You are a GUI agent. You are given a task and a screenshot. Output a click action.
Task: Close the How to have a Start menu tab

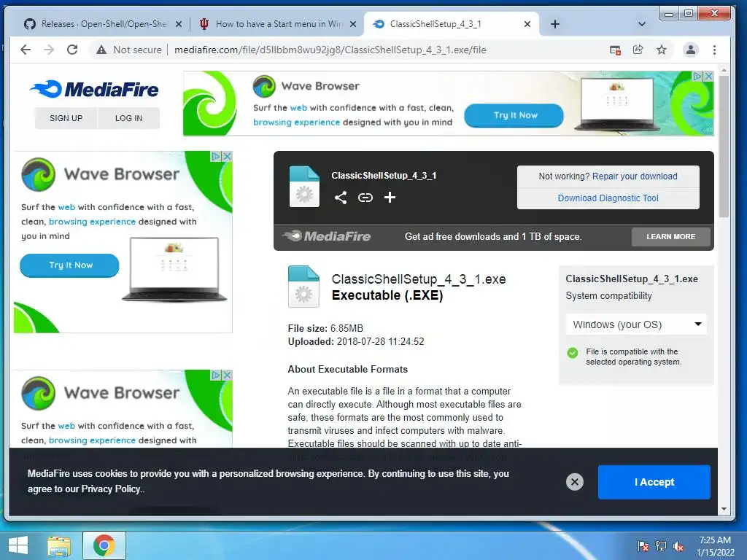click(353, 24)
